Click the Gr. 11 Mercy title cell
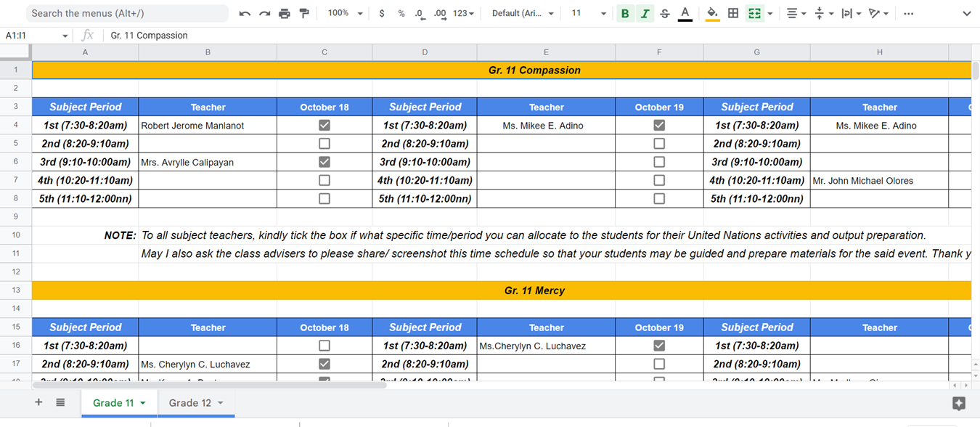The width and height of the screenshot is (980, 427). pyautogui.click(x=501, y=290)
